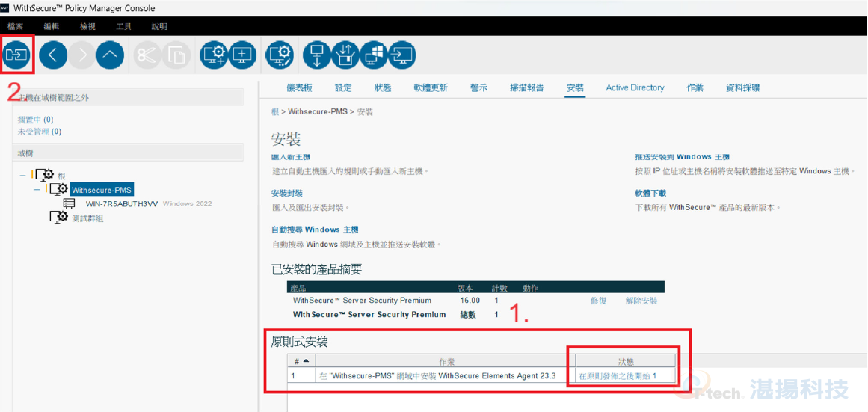Select the 測試群組 tree item

click(88, 218)
